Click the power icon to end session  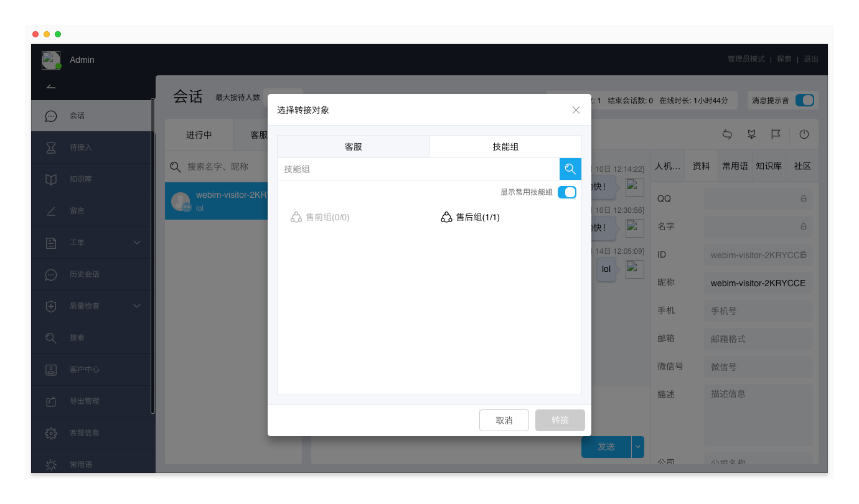click(804, 134)
